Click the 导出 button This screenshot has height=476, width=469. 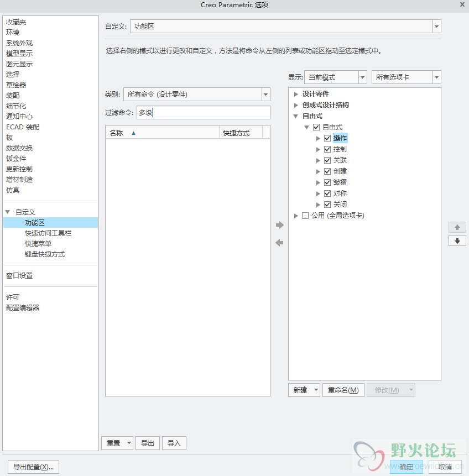(148, 443)
